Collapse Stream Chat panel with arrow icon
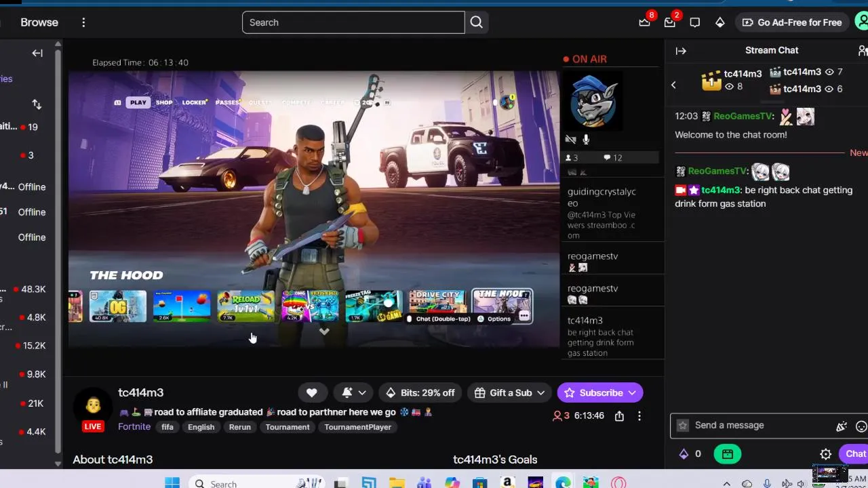Viewport: 868px width, 488px height. tap(681, 51)
